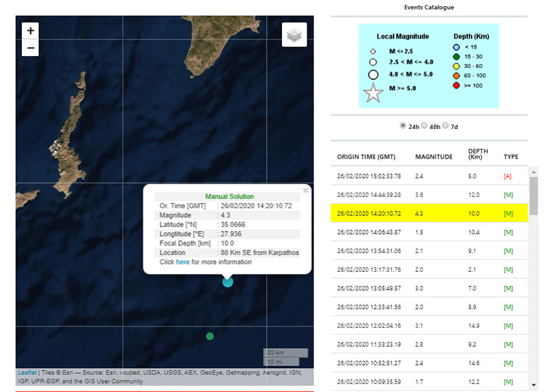Select the 15:02:33.78 event row
The width and height of the screenshot is (554, 392).
429,176
